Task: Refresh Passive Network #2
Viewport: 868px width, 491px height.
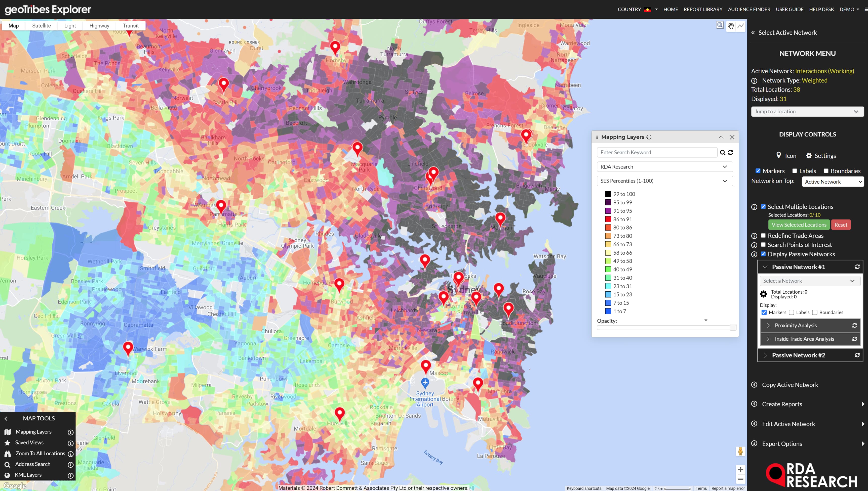Action: pyautogui.click(x=857, y=355)
